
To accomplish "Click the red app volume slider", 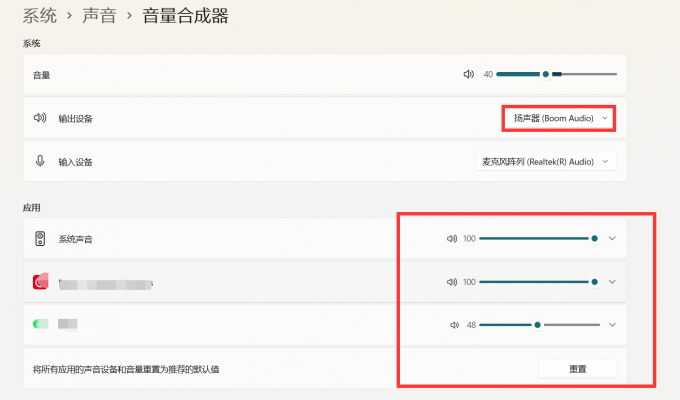I will coord(540,282).
